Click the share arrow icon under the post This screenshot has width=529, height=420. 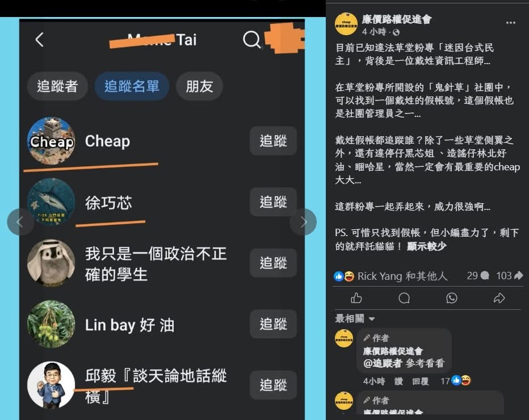pos(499,298)
